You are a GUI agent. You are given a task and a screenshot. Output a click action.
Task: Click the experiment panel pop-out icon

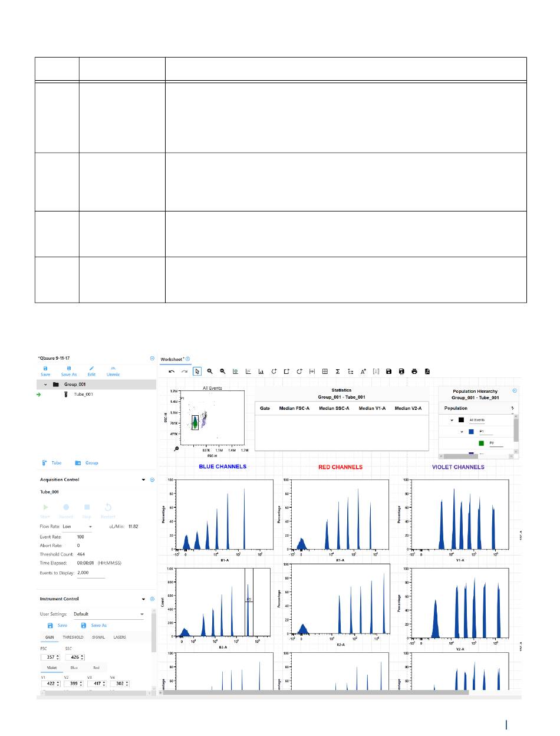click(x=151, y=358)
